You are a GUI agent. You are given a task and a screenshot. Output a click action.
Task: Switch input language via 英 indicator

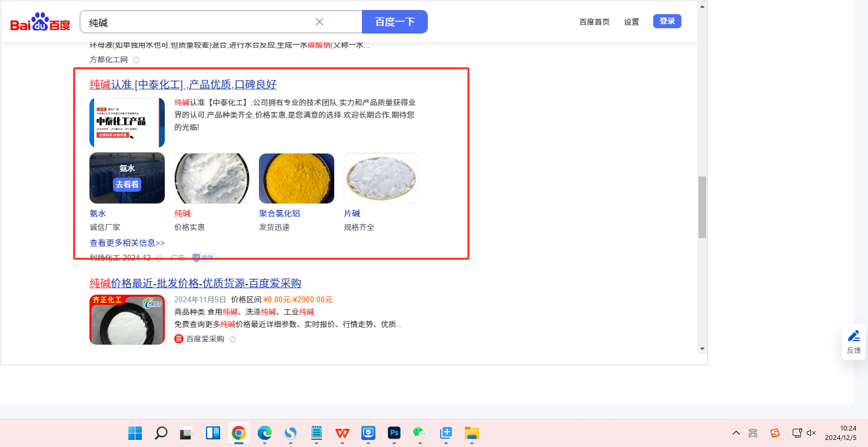click(753, 433)
